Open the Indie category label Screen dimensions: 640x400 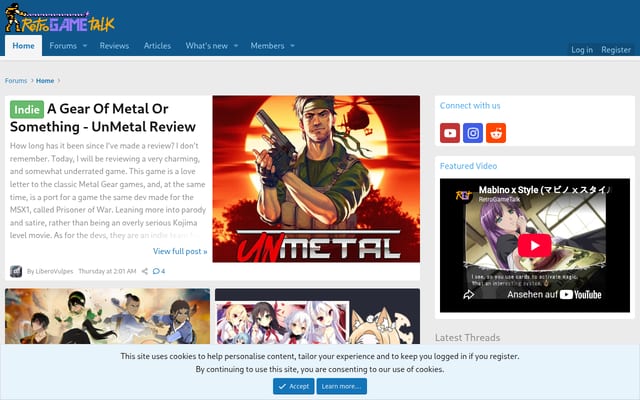(27, 109)
